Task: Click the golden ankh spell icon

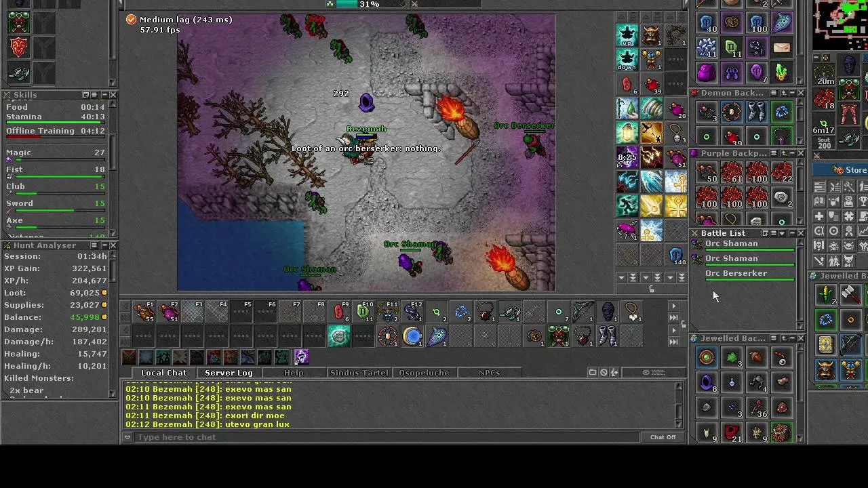Action: pyautogui.click(x=676, y=206)
